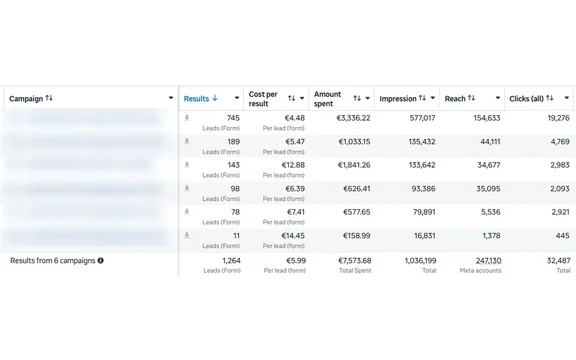Screen dimensions: 576x360
Task: Sort by Impression column arrows
Action: (422, 98)
